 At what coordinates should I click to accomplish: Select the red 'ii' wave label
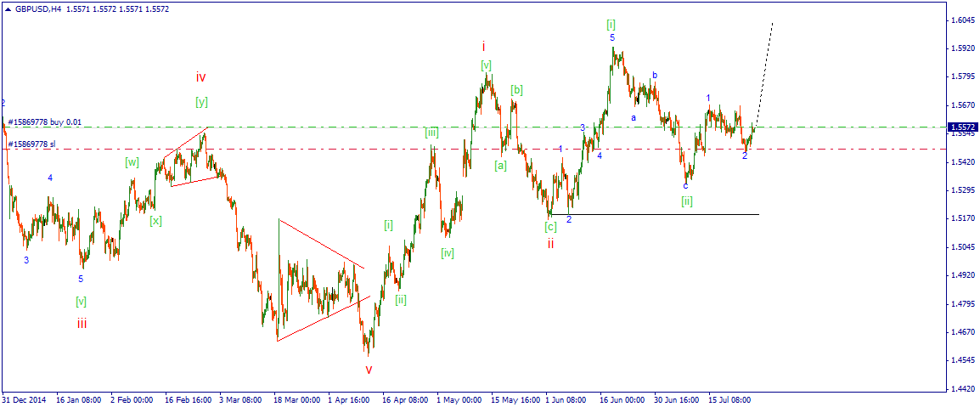coord(550,243)
